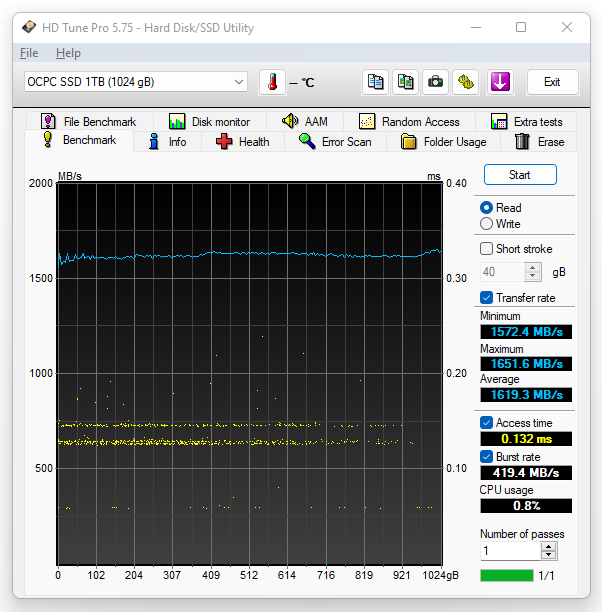The height and width of the screenshot is (612, 602).
Task: Click the Maximum 1651.6 MB/s value
Action: [x=526, y=364]
